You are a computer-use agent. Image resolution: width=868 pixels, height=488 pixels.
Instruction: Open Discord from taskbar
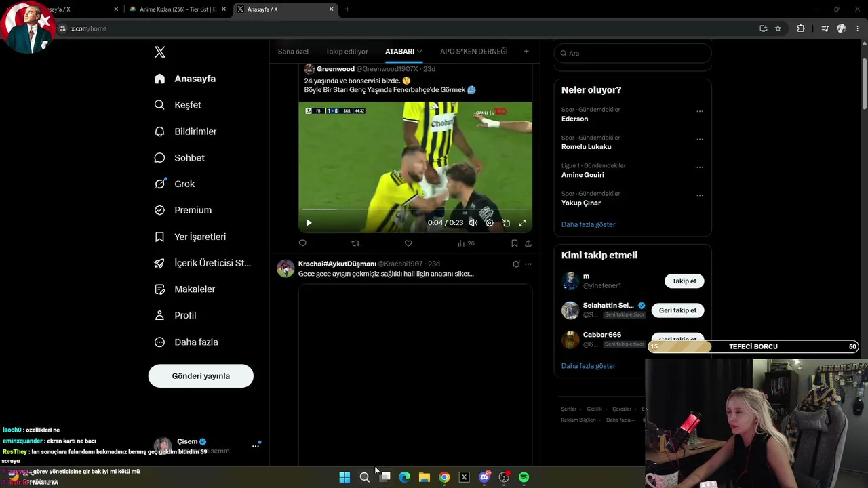tap(484, 477)
